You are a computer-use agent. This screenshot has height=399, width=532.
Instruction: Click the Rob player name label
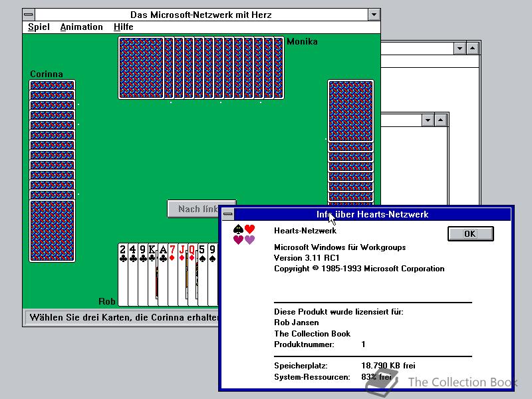[107, 301]
